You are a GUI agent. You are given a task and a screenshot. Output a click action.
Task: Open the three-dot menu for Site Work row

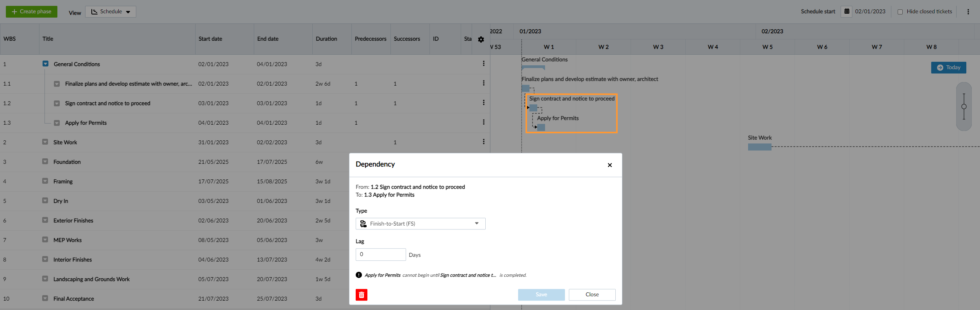(483, 142)
